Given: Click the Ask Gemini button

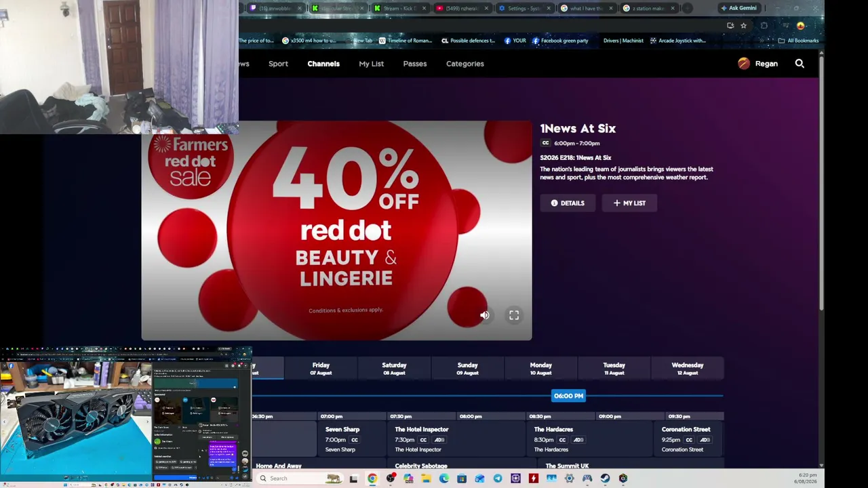Looking at the screenshot, I should pos(738,8).
